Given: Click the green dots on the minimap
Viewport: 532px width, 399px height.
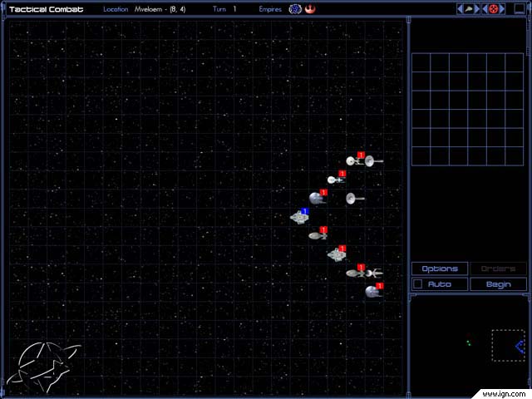Looking at the screenshot, I should click(468, 342).
